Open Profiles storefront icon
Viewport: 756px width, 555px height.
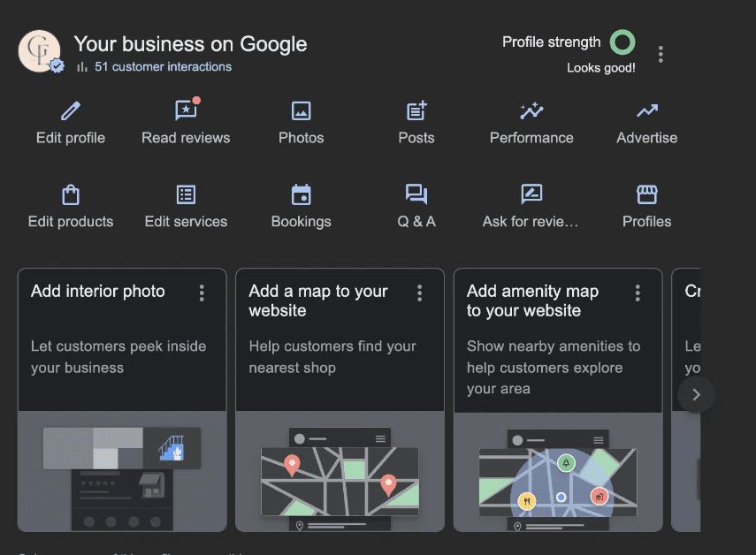pos(647,194)
